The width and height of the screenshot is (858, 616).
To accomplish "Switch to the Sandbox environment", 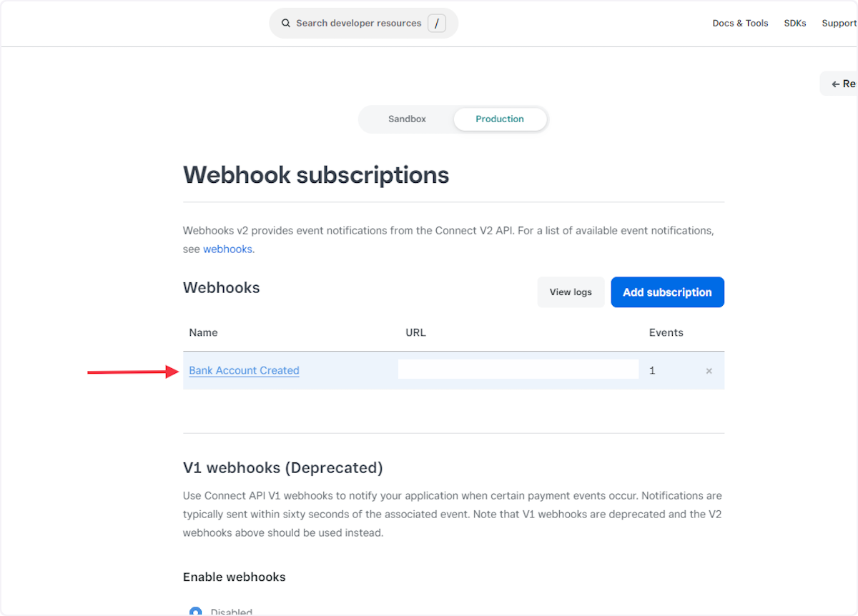I will [x=407, y=119].
